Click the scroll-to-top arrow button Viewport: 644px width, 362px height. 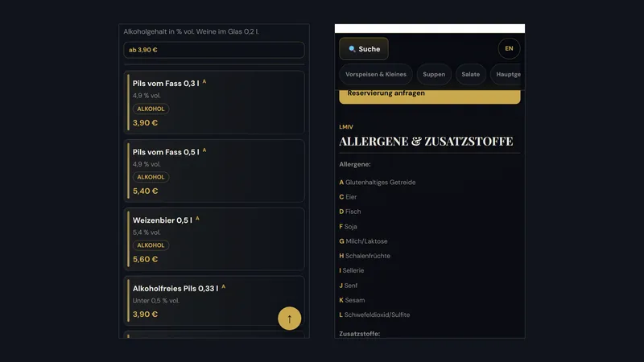point(289,318)
